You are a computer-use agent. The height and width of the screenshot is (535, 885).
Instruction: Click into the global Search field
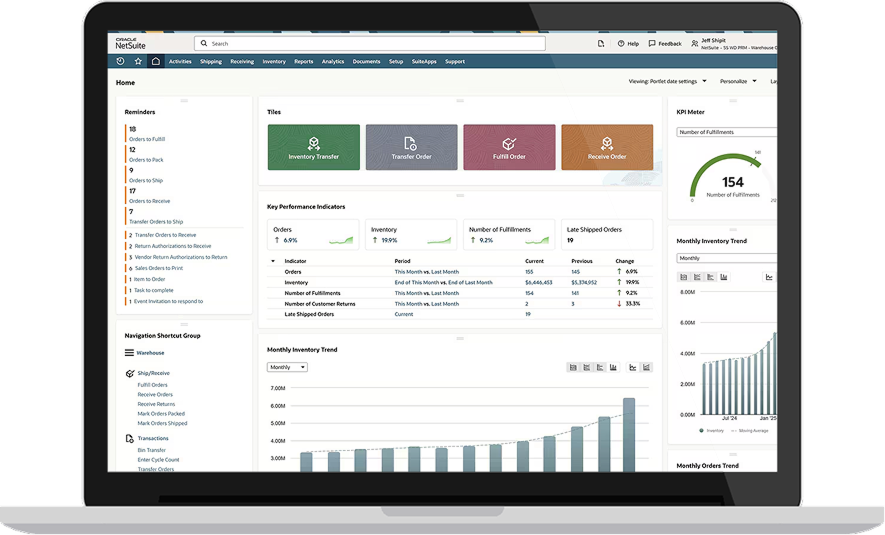[370, 44]
